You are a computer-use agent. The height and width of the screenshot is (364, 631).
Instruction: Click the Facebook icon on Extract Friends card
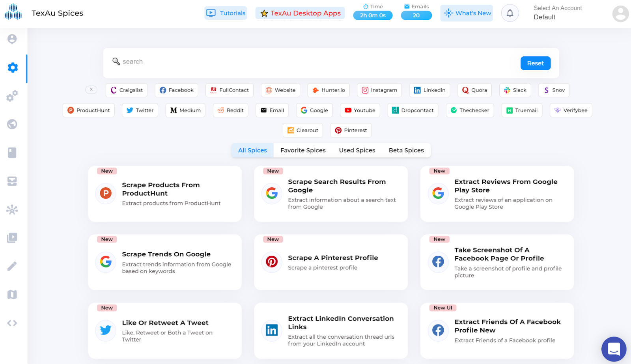[438, 330]
